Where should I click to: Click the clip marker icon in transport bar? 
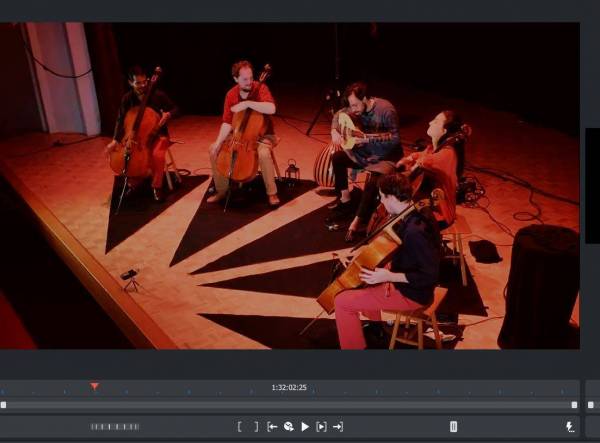pos(453,427)
